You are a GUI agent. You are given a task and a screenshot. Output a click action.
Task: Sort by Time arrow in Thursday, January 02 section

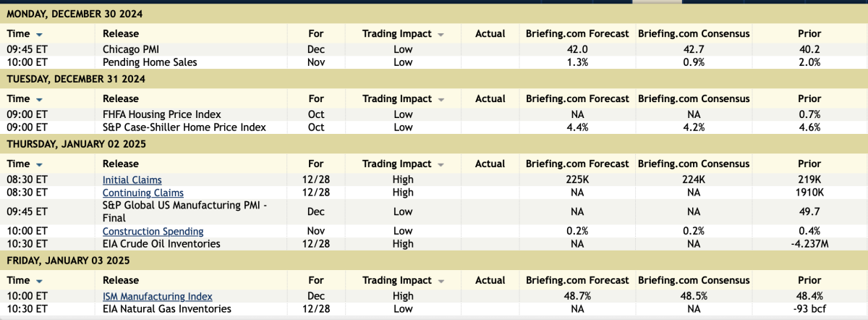pos(39,164)
